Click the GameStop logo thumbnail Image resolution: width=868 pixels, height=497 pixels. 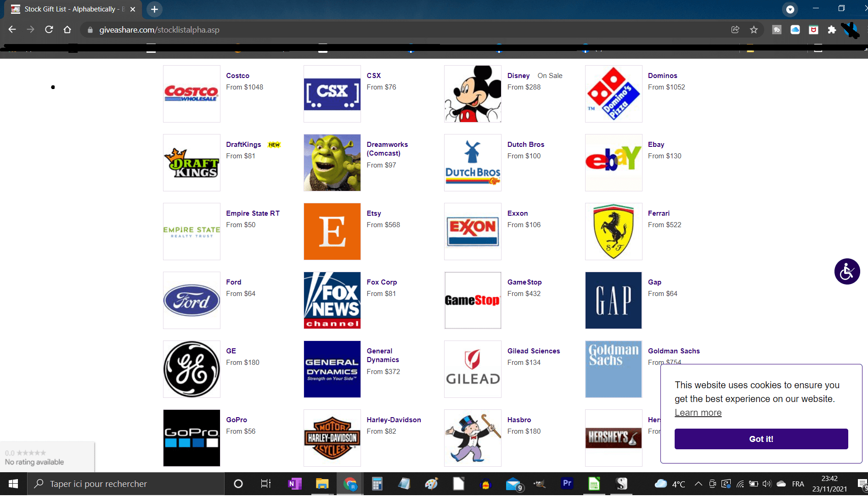[x=473, y=301]
